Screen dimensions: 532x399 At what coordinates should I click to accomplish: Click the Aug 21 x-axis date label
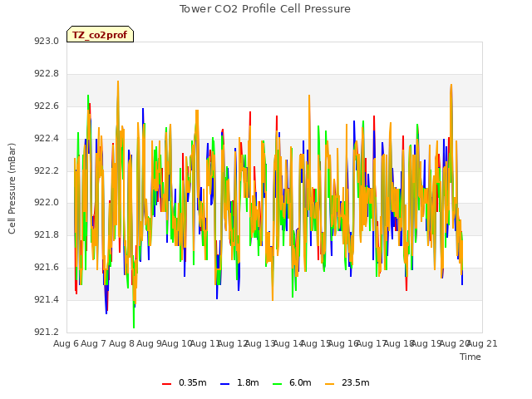[482, 343]
